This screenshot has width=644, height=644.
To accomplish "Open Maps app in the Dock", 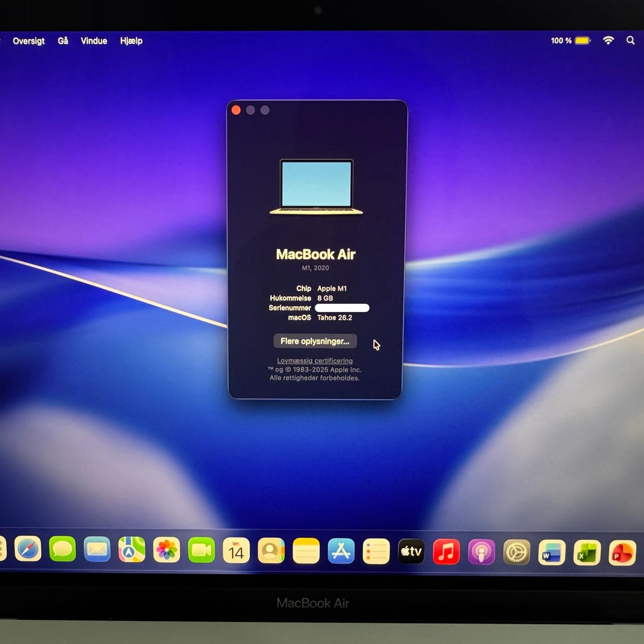I will (x=132, y=549).
